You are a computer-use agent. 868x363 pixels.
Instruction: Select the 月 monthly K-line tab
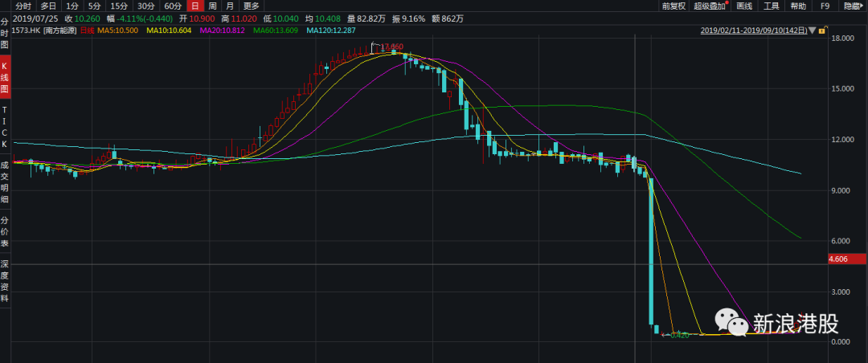(x=230, y=6)
